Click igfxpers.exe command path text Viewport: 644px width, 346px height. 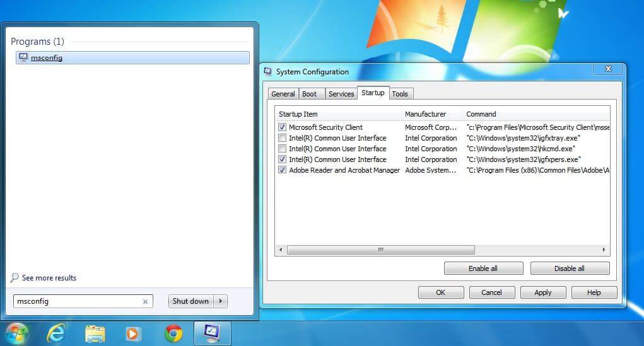pos(524,159)
